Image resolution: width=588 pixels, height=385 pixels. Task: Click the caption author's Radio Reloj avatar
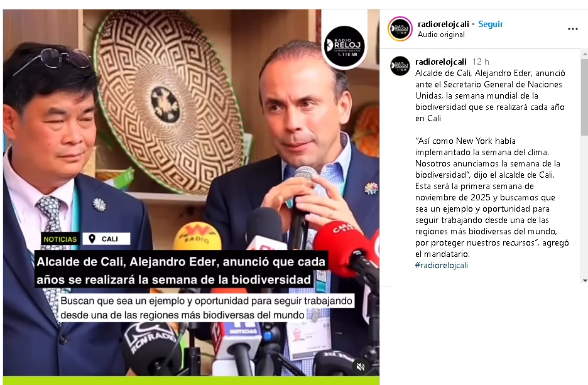tap(400, 66)
